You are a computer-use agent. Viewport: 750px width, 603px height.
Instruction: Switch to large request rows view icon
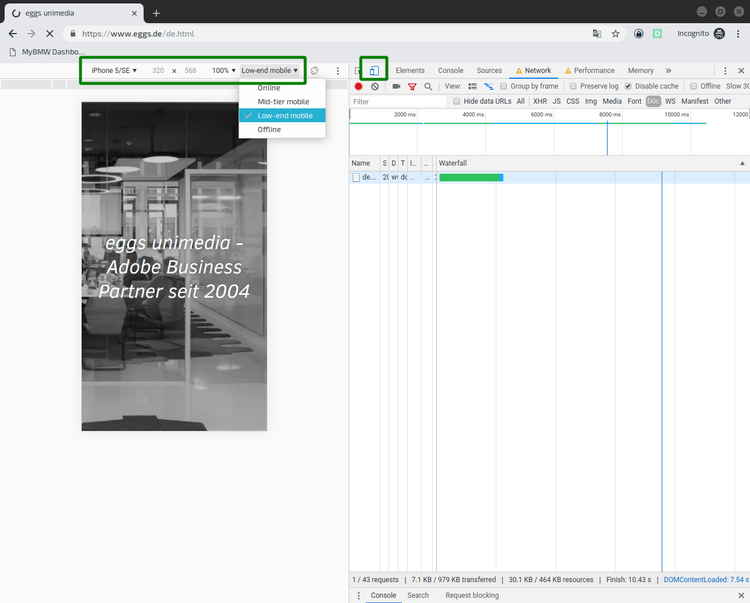tap(473, 86)
